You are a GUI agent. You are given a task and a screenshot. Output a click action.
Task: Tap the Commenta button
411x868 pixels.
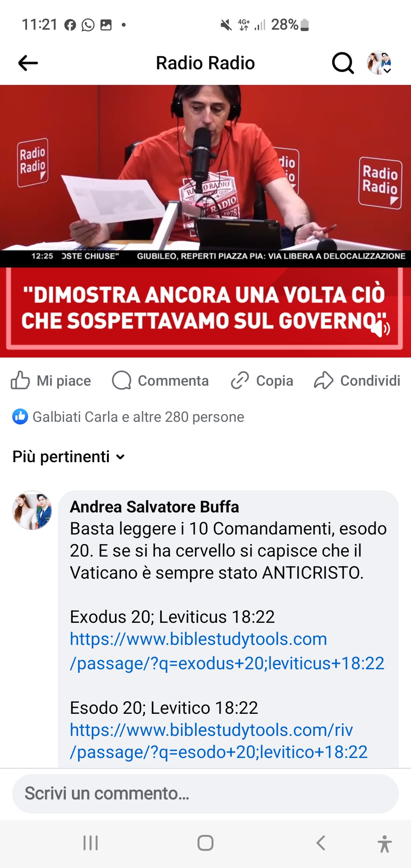pyautogui.click(x=160, y=380)
